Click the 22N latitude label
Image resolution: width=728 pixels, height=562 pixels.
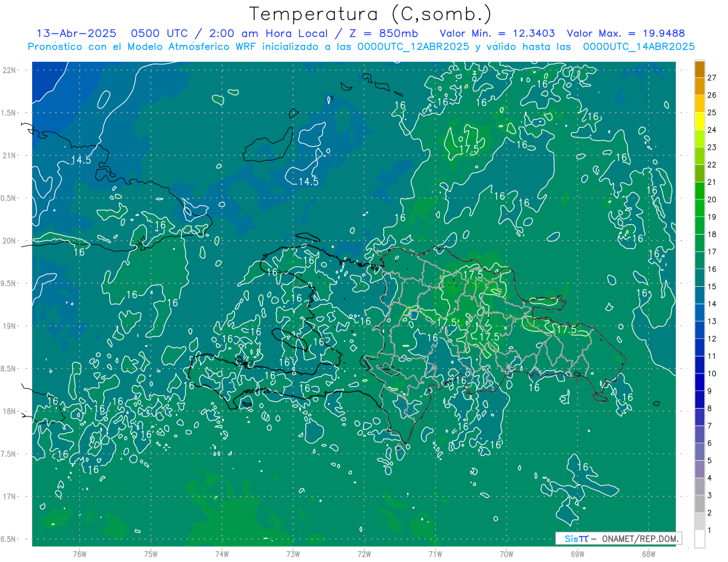coord(10,70)
